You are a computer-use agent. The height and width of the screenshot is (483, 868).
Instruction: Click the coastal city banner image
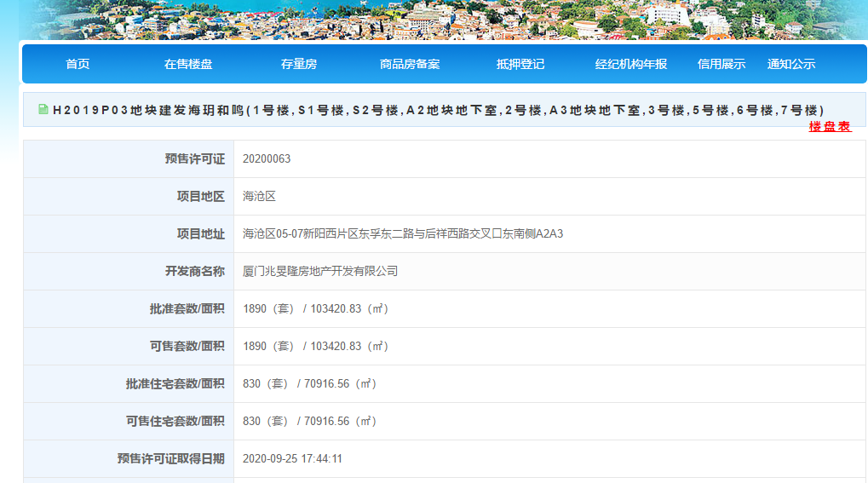[443, 20]
